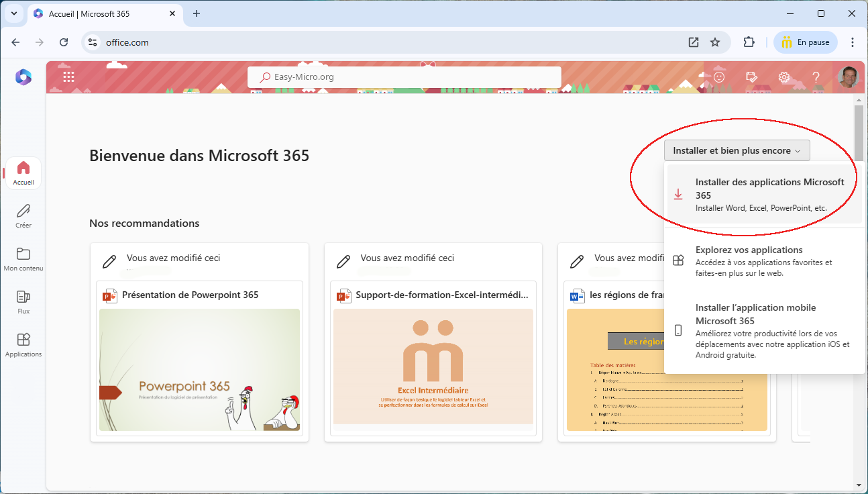This screenshot has height=494, width=868.
Task: Open the Chrome extensions puzzle icon
Action: [749, 42]
